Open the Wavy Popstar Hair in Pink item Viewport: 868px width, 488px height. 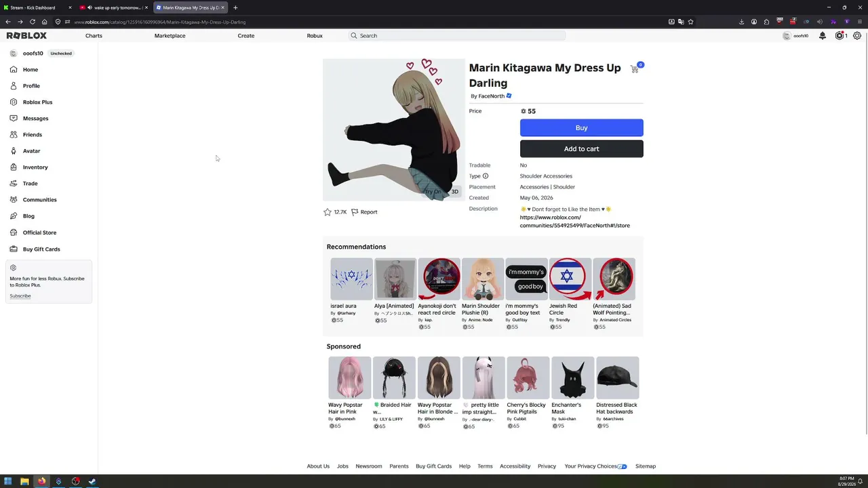coord(350,378)
